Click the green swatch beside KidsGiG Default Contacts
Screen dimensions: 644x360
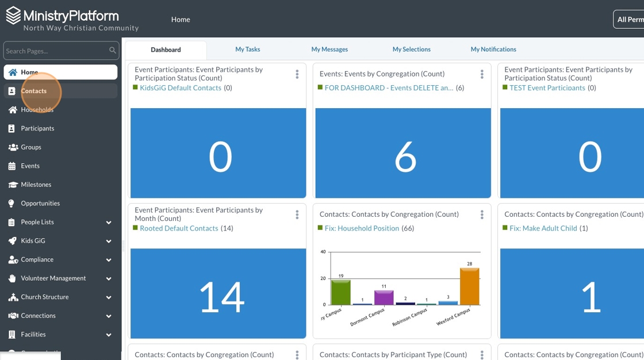click(x=135, y=87)
